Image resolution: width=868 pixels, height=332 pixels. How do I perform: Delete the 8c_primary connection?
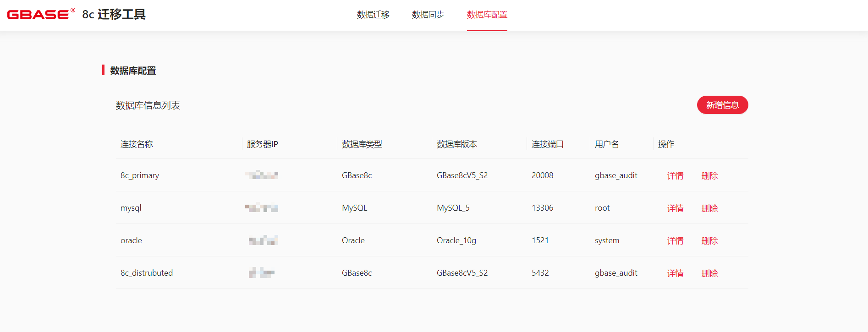pyautogui.click(x=709, y=176)
